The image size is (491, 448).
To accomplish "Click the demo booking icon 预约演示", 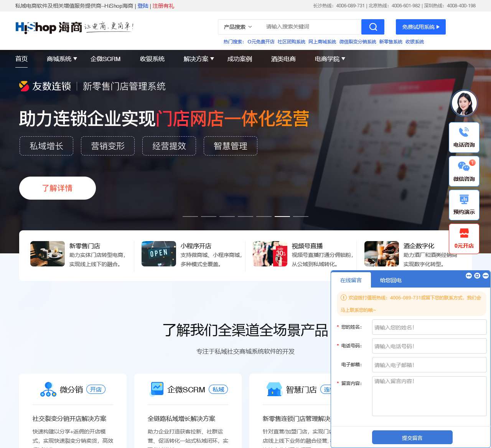I will click(464, 205).
